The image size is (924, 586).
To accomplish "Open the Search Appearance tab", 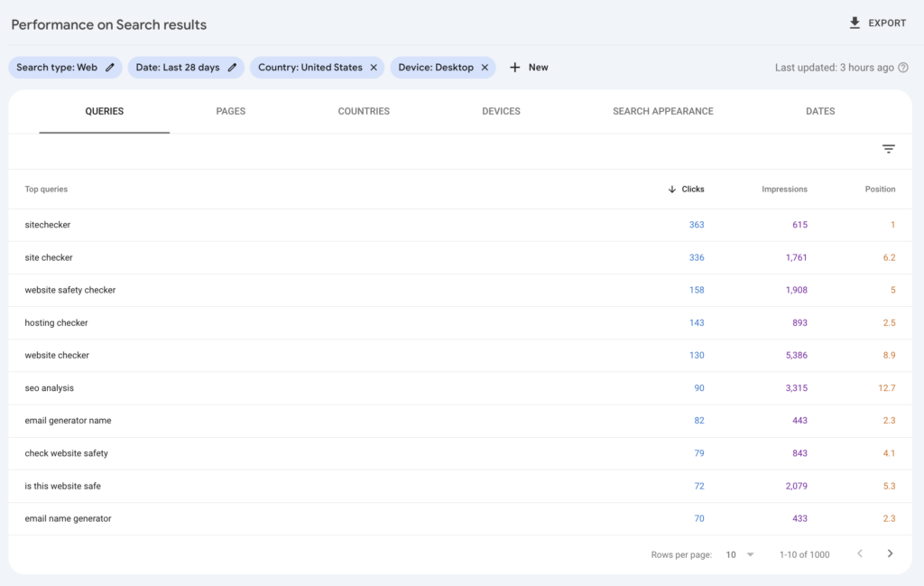I will tap(662, 111).
